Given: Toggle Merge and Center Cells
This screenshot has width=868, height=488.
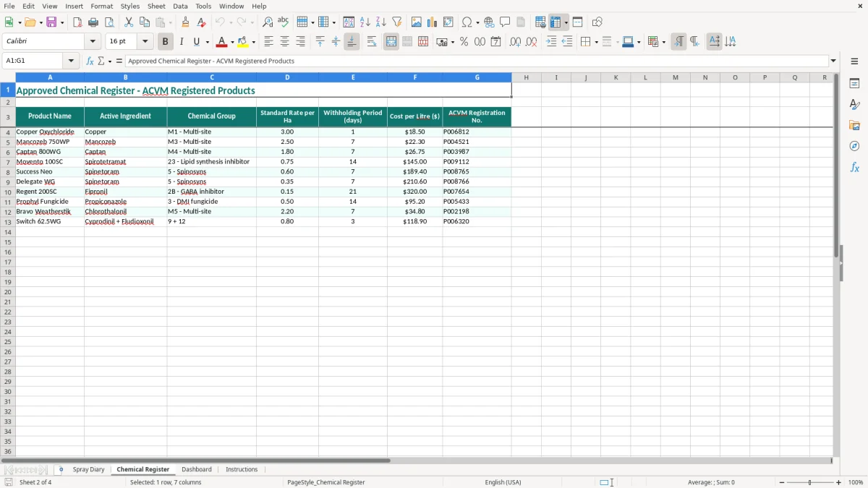Looking at the screenshot, I should coord(391,42).
